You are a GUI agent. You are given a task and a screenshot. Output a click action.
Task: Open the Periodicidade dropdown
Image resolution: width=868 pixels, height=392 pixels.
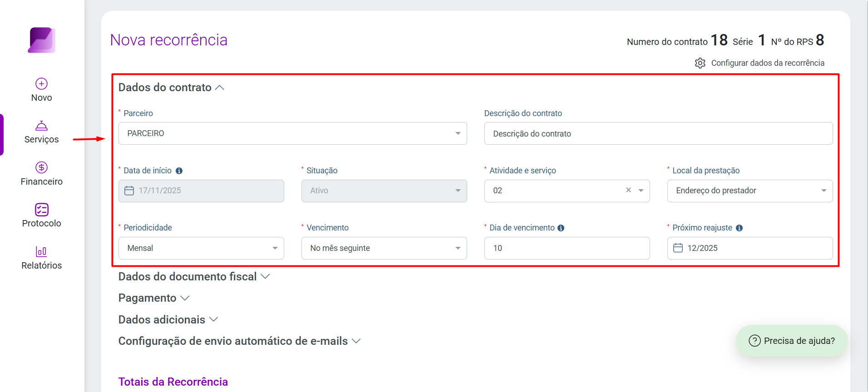(x=201, y=248)
